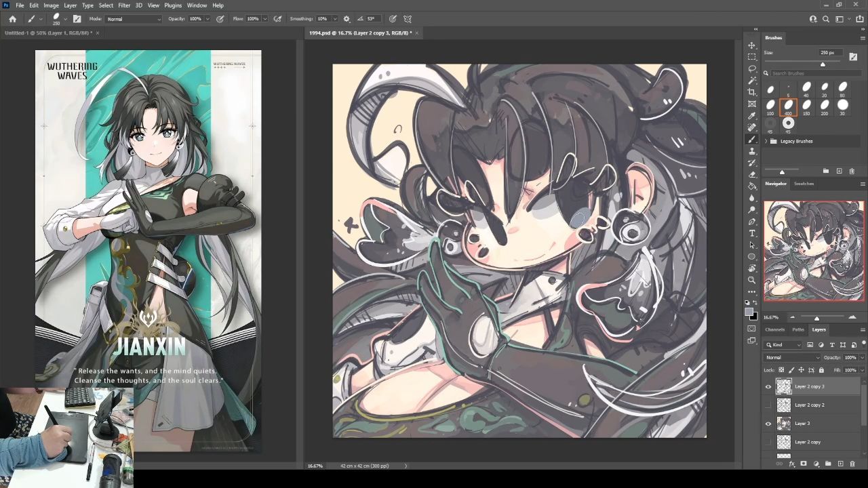Select the Paint Bucket tool
Screen dimensions: 868x488
pos(752,186)
